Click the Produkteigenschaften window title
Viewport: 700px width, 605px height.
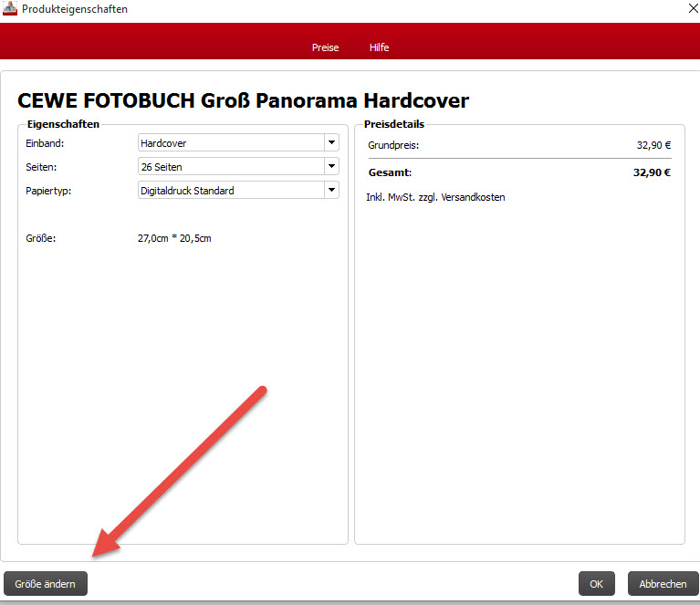75,9
